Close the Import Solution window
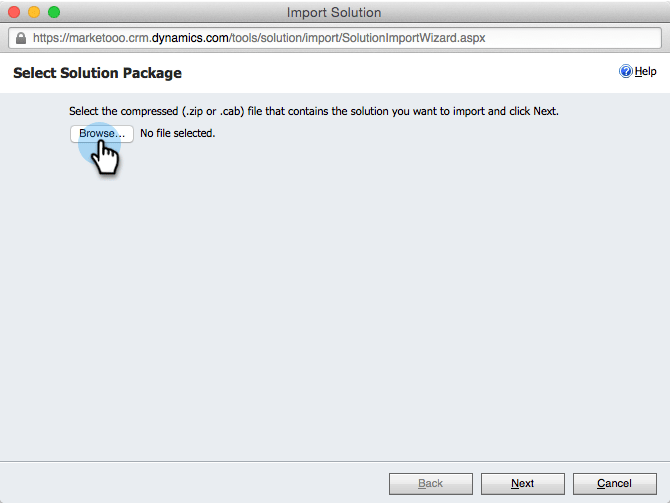Image resolution: width=671 pixels, height=503 pixels. 14,12
